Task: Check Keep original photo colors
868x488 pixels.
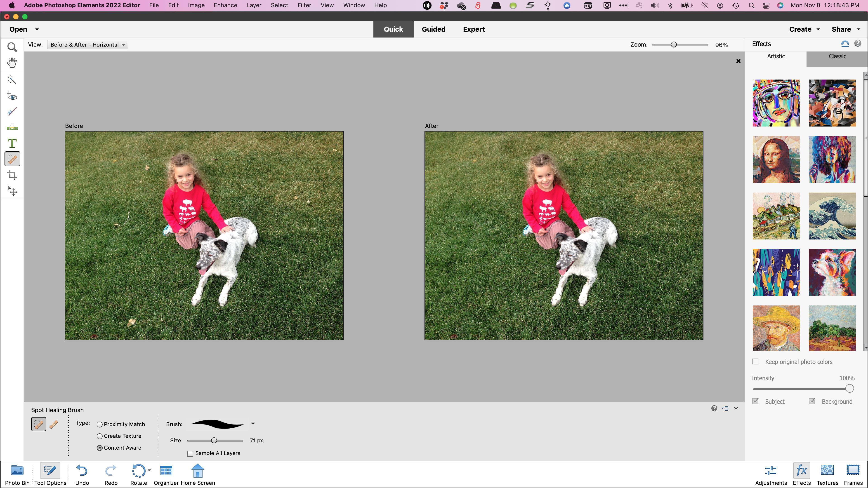Action: pyautogui.click(x=755, y=362)
